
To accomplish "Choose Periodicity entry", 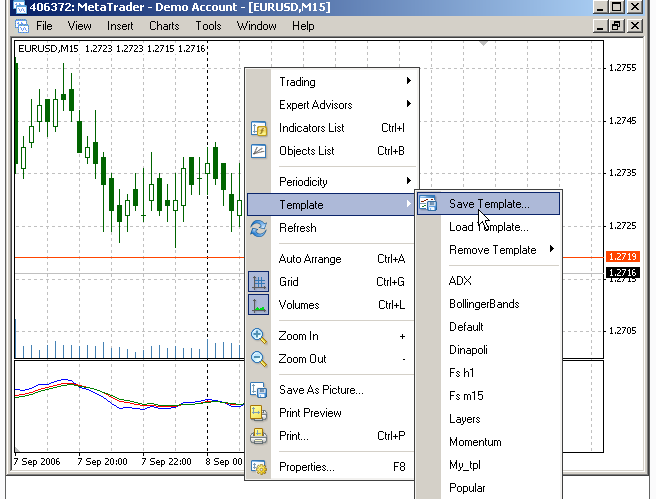I will 331,182.
